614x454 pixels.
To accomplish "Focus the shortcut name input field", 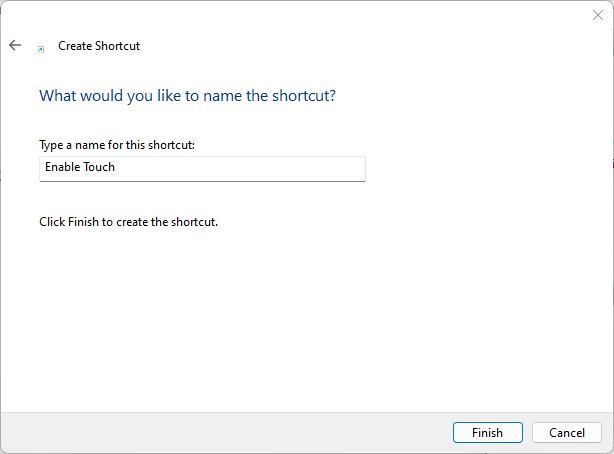I will (x=202, y=169).
